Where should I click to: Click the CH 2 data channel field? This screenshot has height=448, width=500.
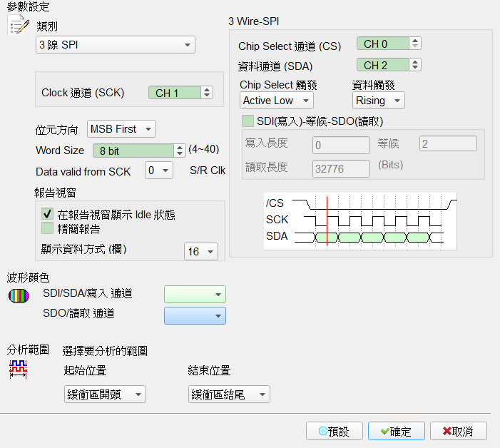click(382, 65)
